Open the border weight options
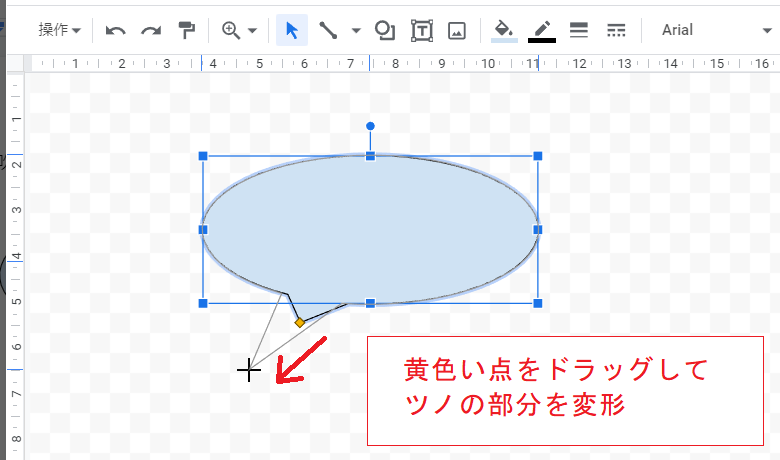This screenshot has width=780, height=460. pos(579,30)
